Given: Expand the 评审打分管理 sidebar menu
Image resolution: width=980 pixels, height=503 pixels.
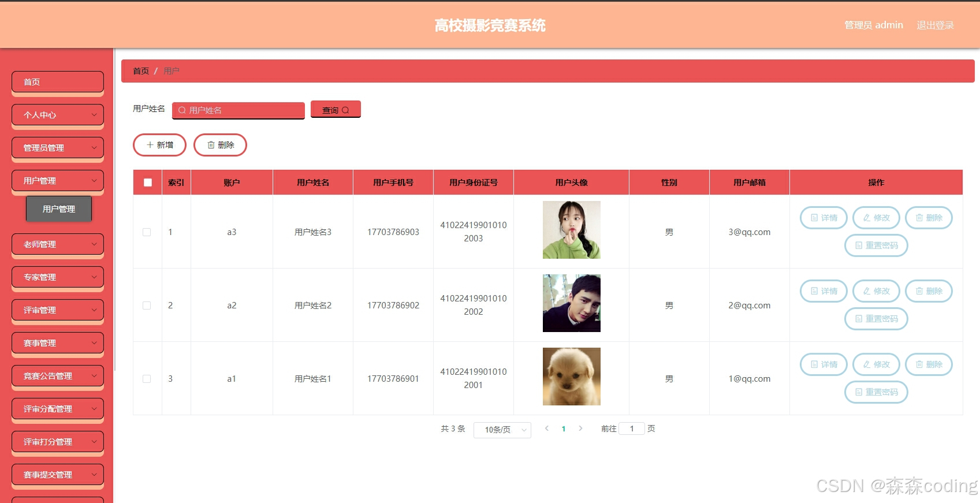Looking at the screenshot, I should click(58, 442).
